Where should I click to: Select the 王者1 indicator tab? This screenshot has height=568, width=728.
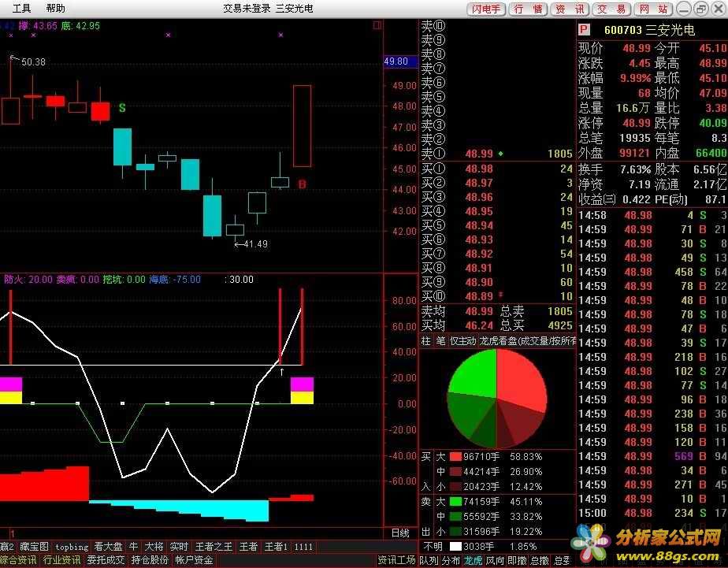(x=276, y=547)
